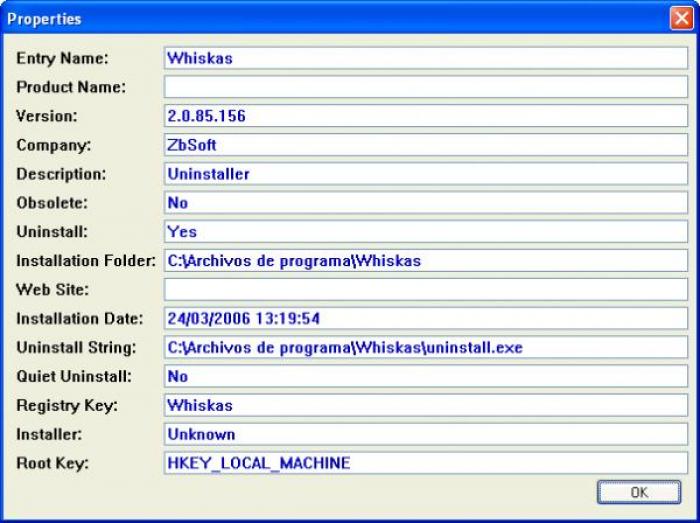The image size is (700, 523).
Task: Click the Root Key field HKEY_LOCAL_MACHINE
Action: (x=425, y=463)
